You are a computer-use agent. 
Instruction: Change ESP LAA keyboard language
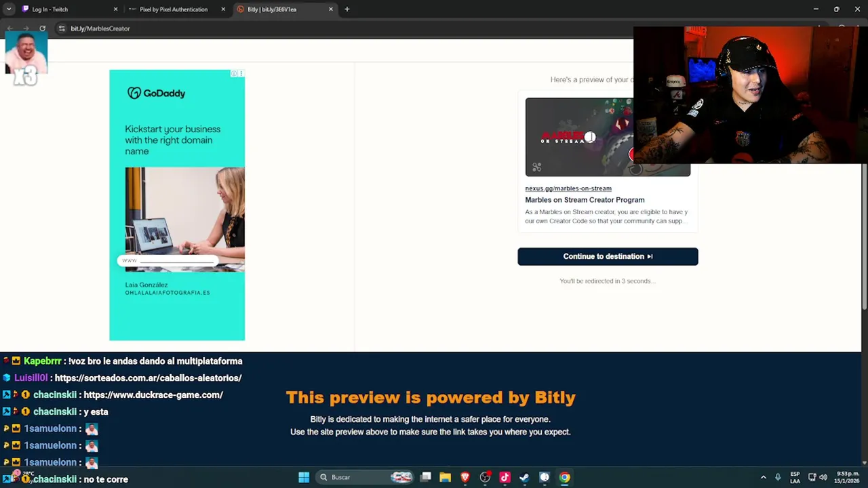coord(795,477)
